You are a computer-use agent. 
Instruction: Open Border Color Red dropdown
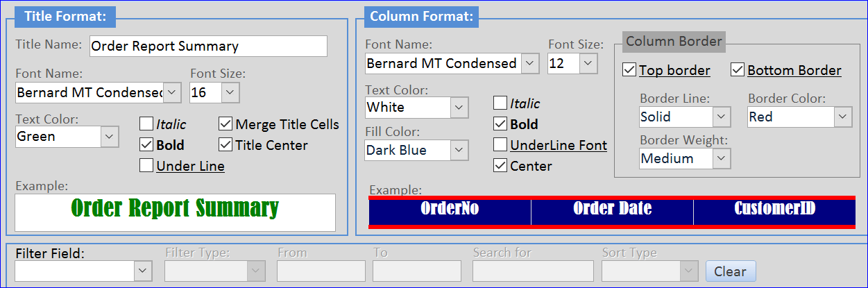pyautogui.click(x=843, y=117)
